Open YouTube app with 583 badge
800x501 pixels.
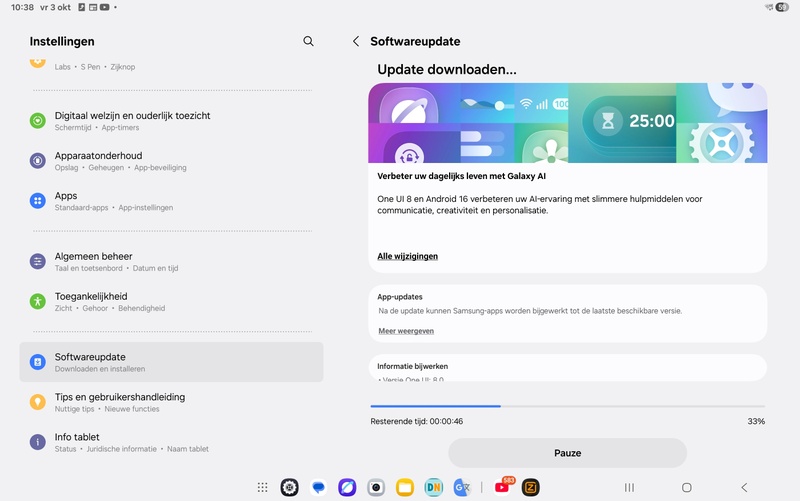(x=503, y=487)
